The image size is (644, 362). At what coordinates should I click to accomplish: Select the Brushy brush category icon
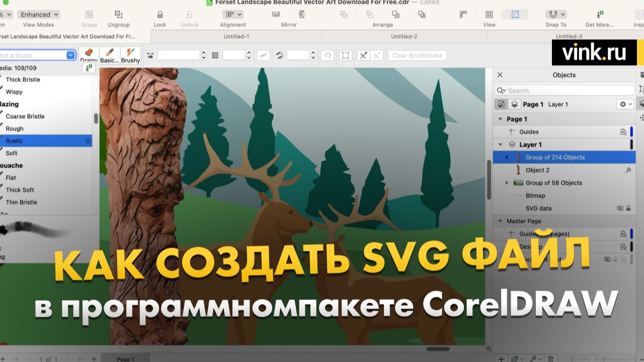point(130,55)
